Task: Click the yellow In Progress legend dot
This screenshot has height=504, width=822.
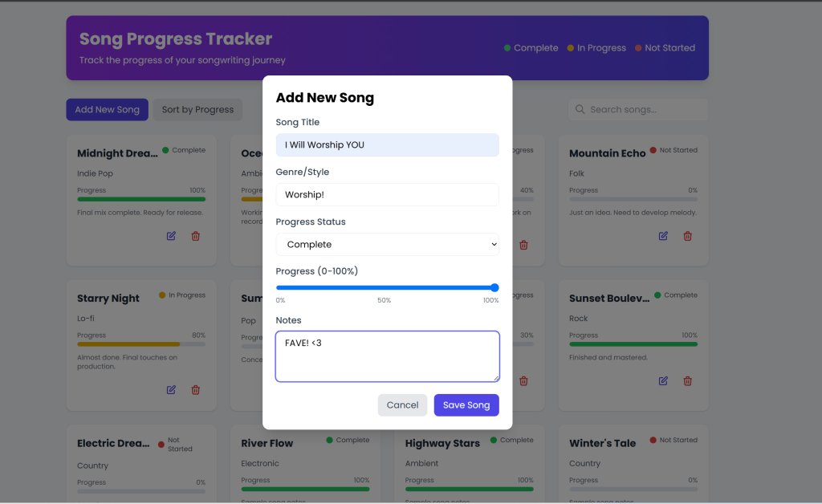Action: click(x=572, y=47)
